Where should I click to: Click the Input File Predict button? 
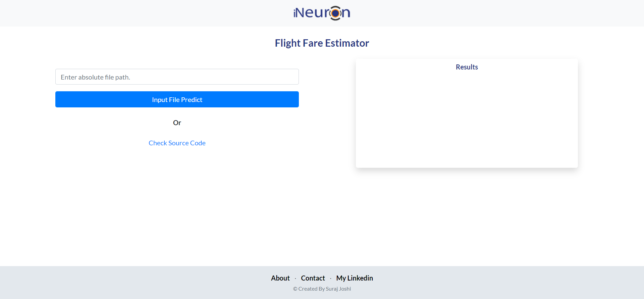177,99
